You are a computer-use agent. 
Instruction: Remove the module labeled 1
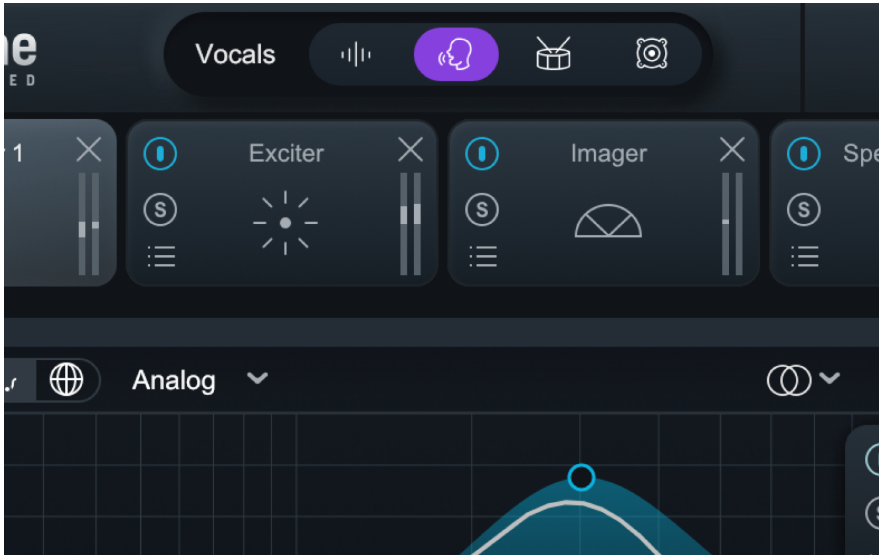click(x=89, y=149)
